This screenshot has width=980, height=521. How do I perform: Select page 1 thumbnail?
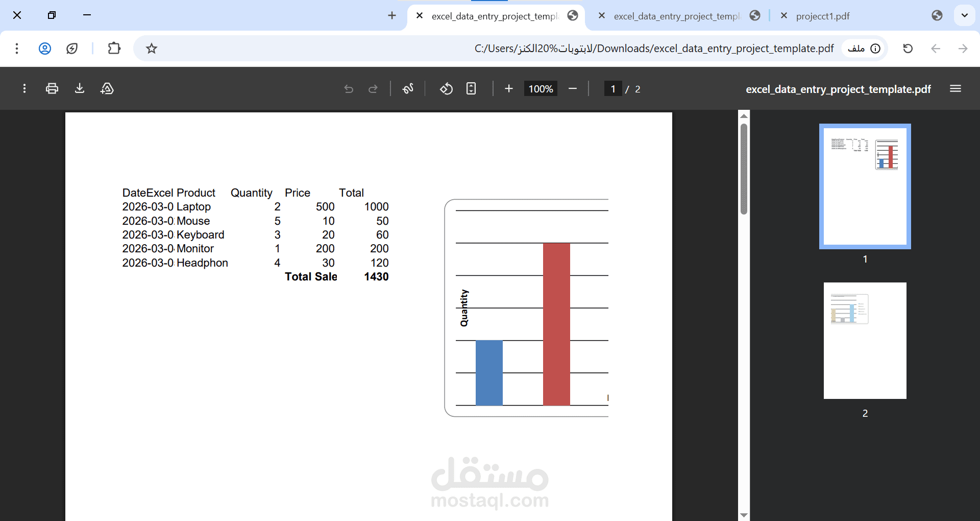pos(865,186)
